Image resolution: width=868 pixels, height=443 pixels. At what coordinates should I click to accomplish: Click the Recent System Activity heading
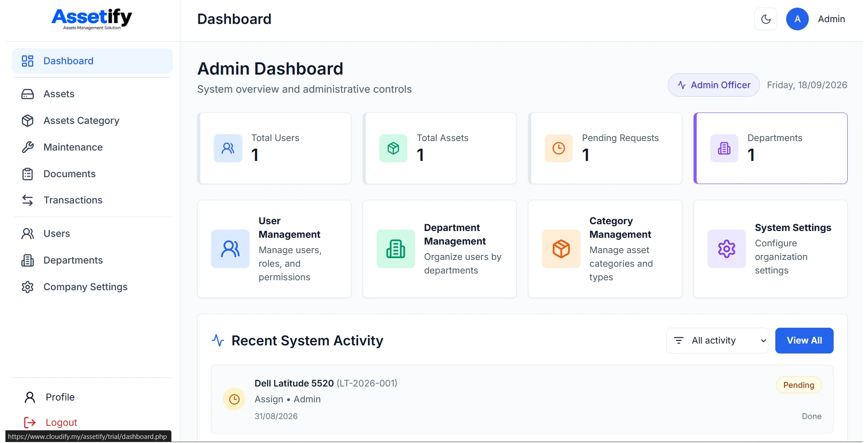coord(307,341)
